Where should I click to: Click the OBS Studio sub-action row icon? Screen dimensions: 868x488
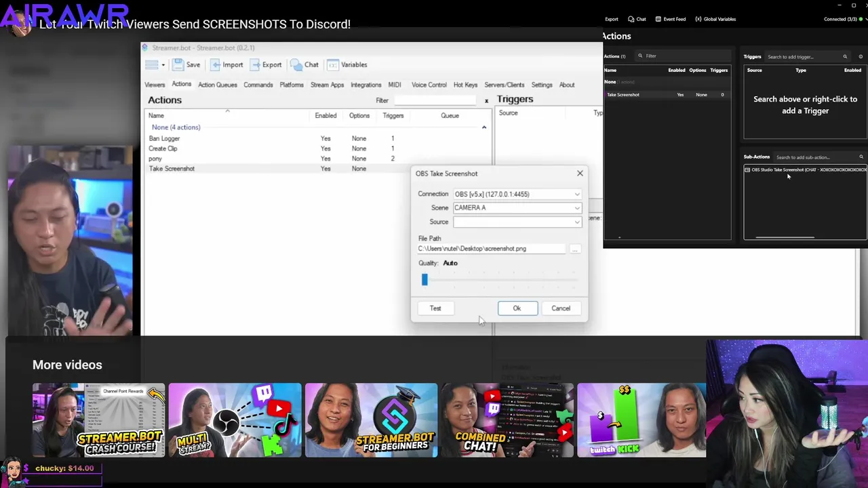(748, 170)
